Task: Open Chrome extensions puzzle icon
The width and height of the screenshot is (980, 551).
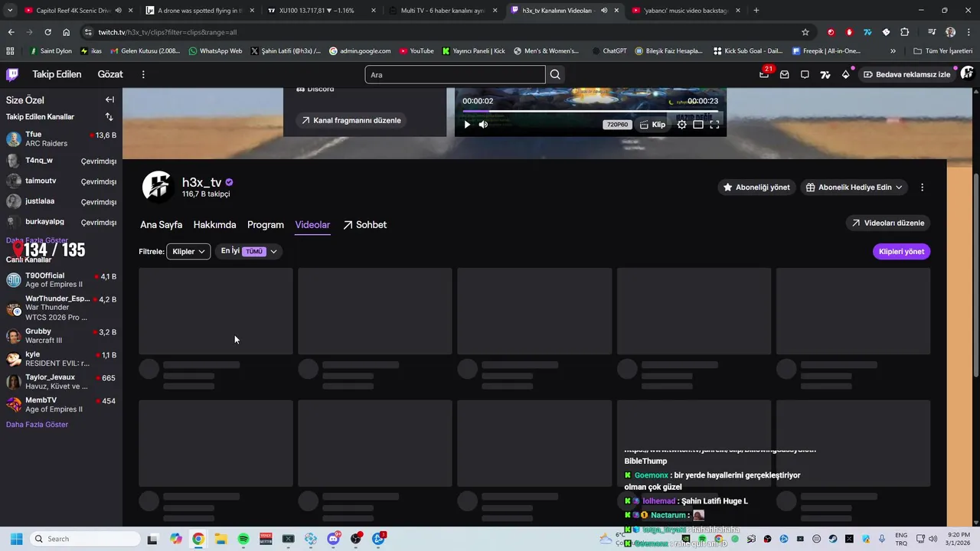Action: point(905,32)
